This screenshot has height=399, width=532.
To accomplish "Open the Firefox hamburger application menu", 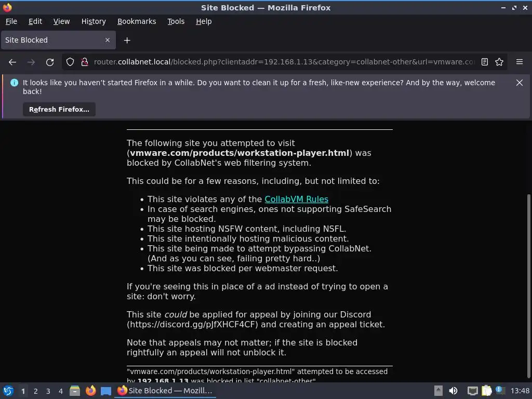I will pyautogui.click(x=520, y=62).
